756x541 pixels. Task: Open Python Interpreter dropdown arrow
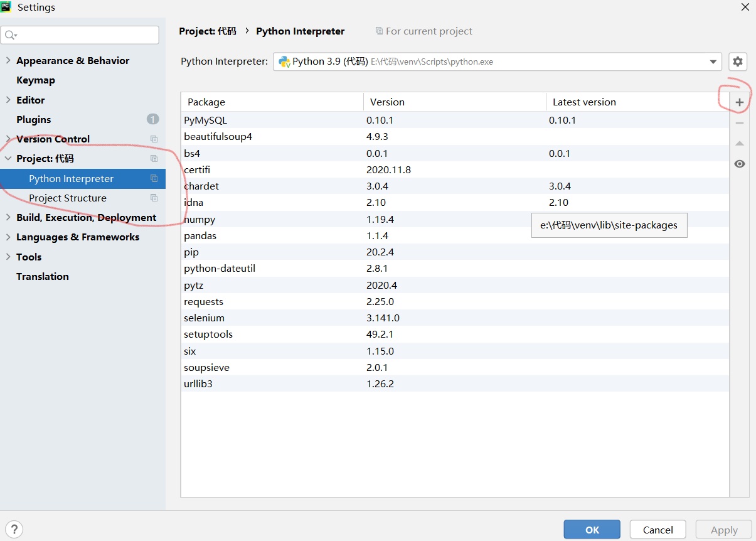pos(713,62)
